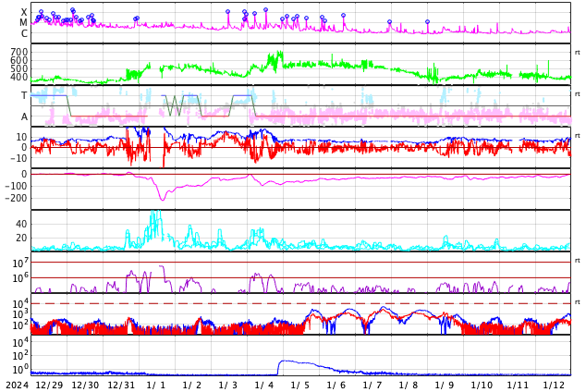Click the 1/ 2 date label
Viewport: 586px width, 392px height.
[x=192, y=385]
